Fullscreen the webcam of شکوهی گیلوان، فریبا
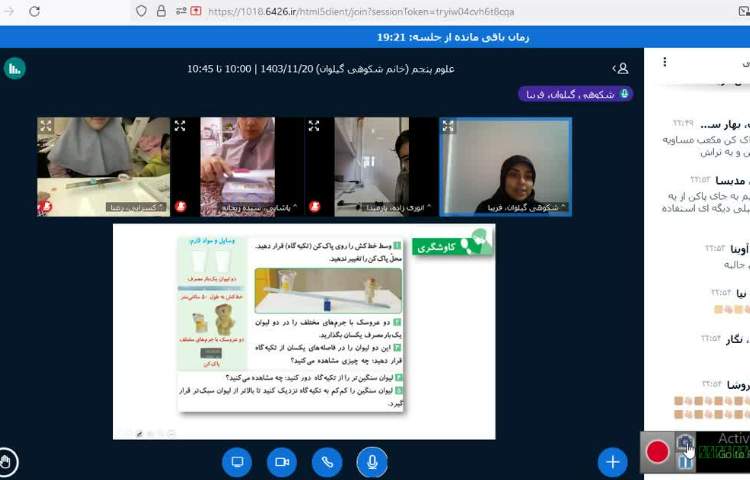Screen dimensions: 750x480 (448, 126)
